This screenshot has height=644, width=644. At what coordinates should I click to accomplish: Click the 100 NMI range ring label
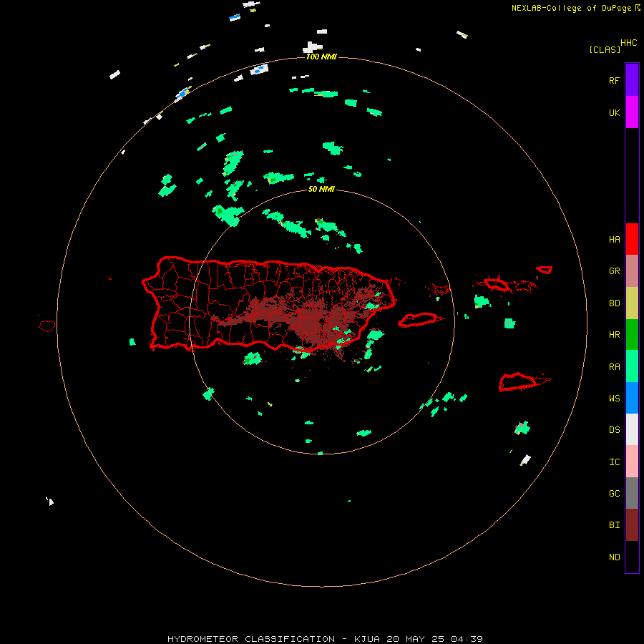click(x=321, y=57)
